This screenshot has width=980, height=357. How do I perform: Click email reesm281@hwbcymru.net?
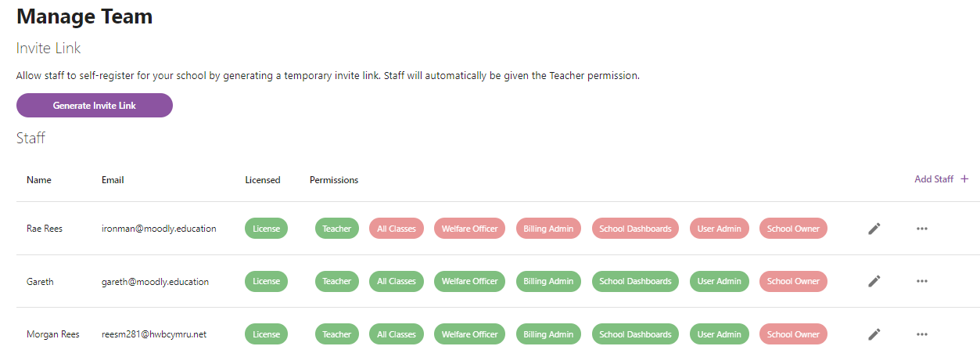[x=154, y=334]
